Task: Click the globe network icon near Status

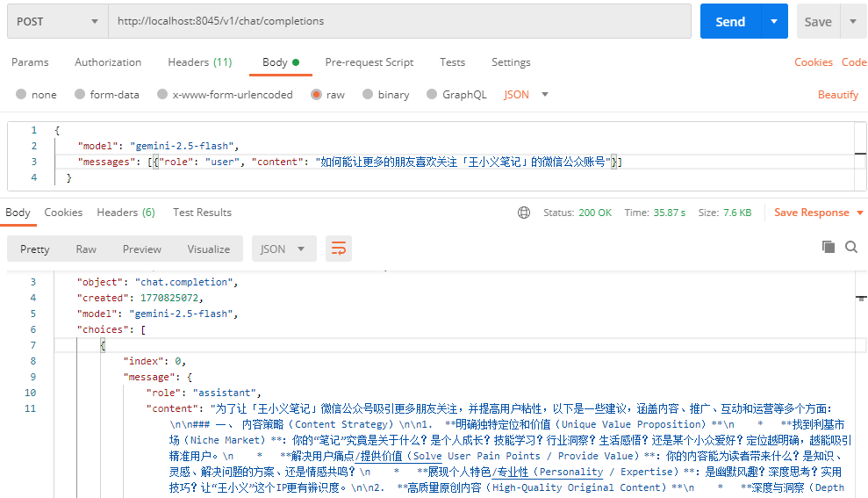Action: pos(524,213)
